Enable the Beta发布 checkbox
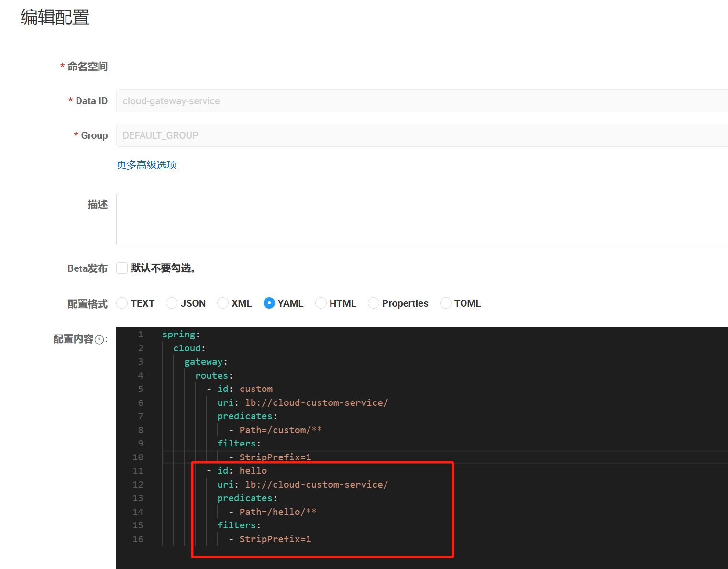This screenshot has width=728, height=569. (x=122, y=268)
